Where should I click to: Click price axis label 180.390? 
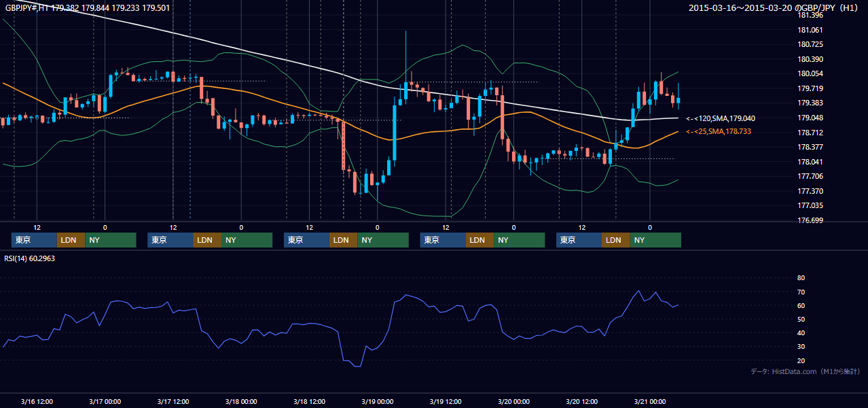pos(810,59)
